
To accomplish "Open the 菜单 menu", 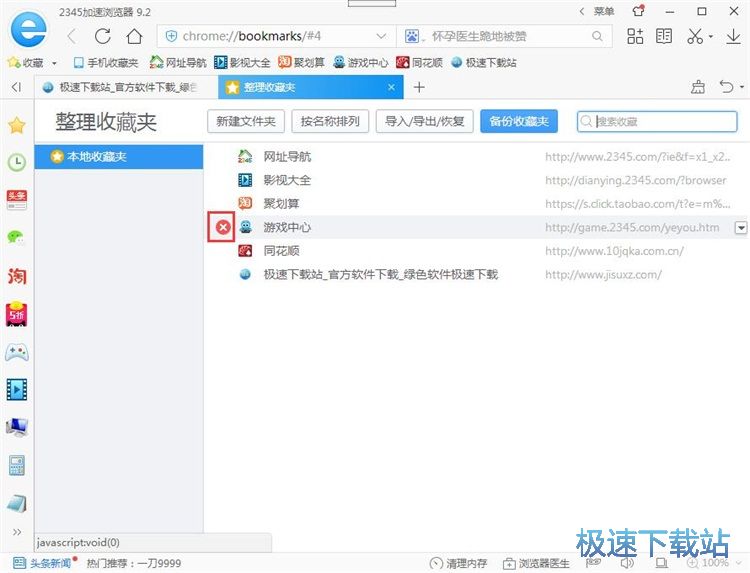I will (x=604, y=11).
